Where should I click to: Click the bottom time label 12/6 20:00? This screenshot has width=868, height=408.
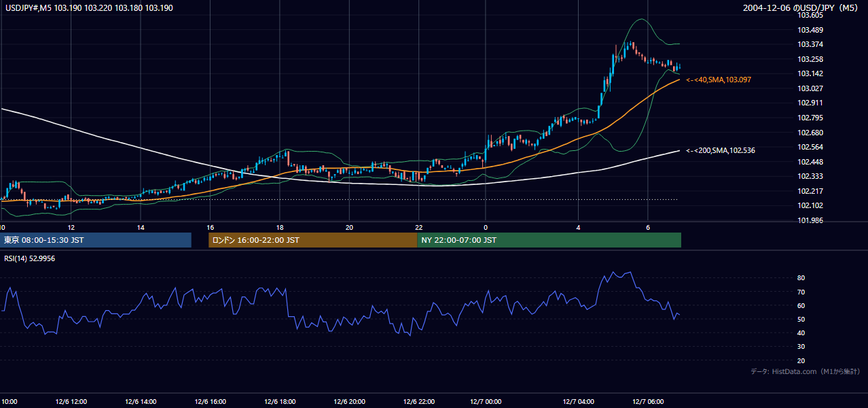click(348, 402)
